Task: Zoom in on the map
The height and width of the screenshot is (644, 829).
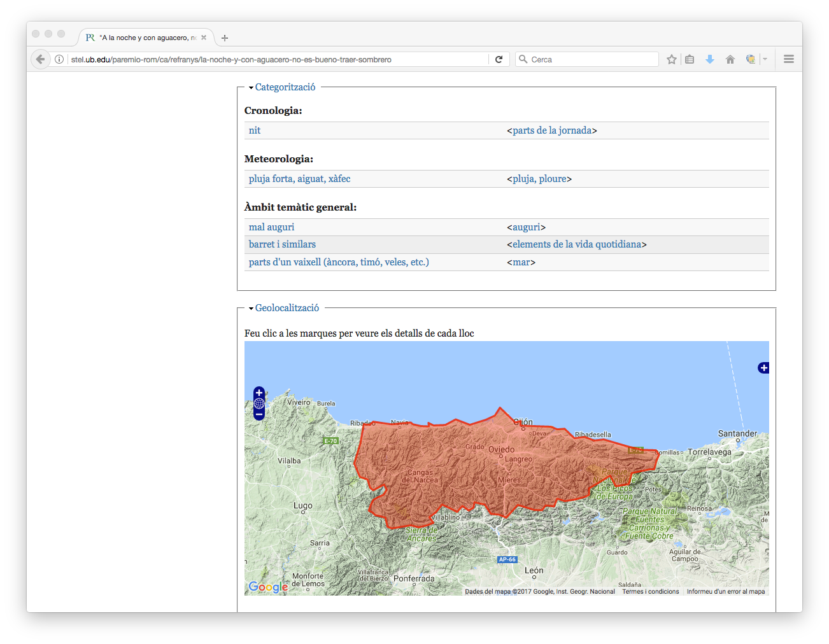Action: click(259, 393)
